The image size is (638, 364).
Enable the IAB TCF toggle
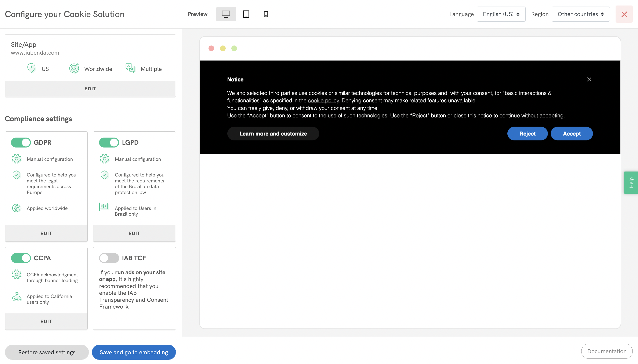[x=109, y=258]
